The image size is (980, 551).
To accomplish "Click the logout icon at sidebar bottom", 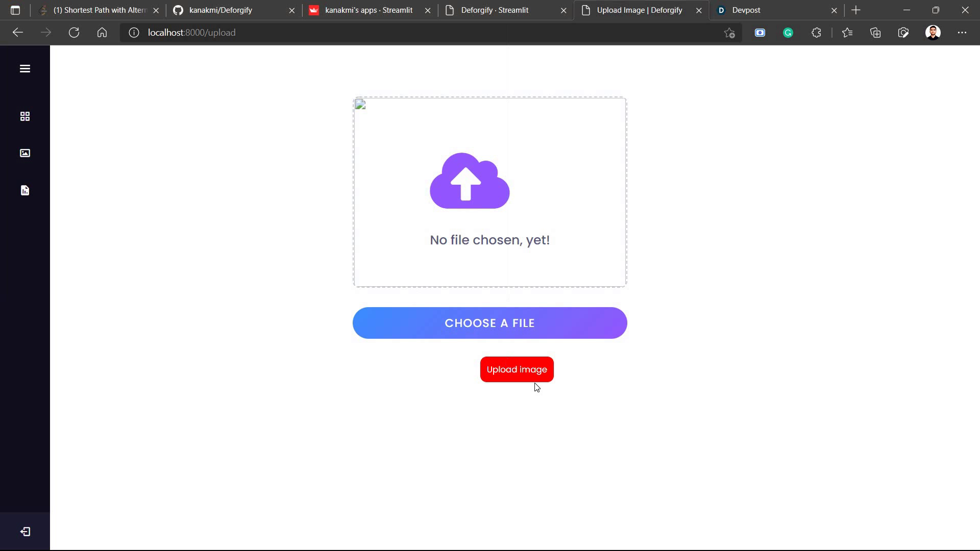I will [x=24, y=532].
